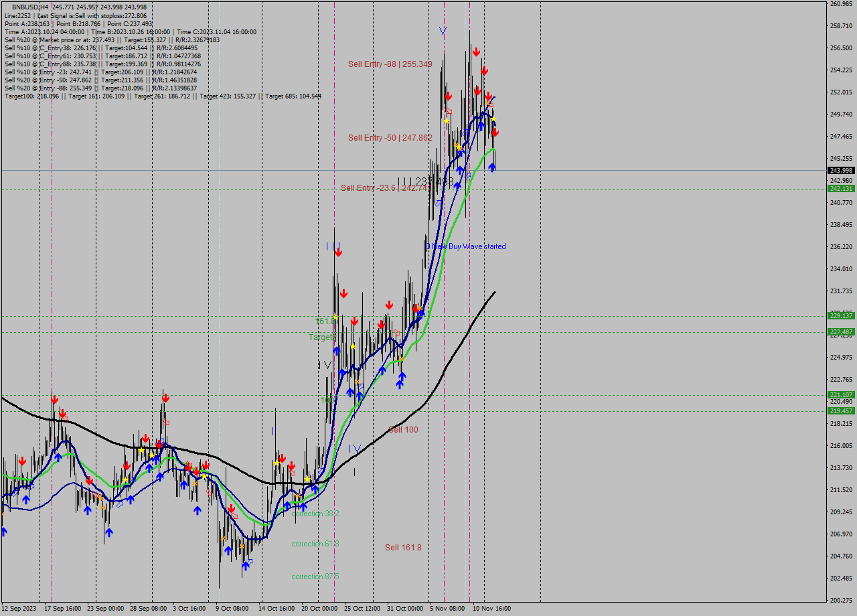The width and height of the screenshot is (857, 616).
Task: Click the 'Sell %10 @ C_Entry88: 235.738' line
Action: [101, 64]
